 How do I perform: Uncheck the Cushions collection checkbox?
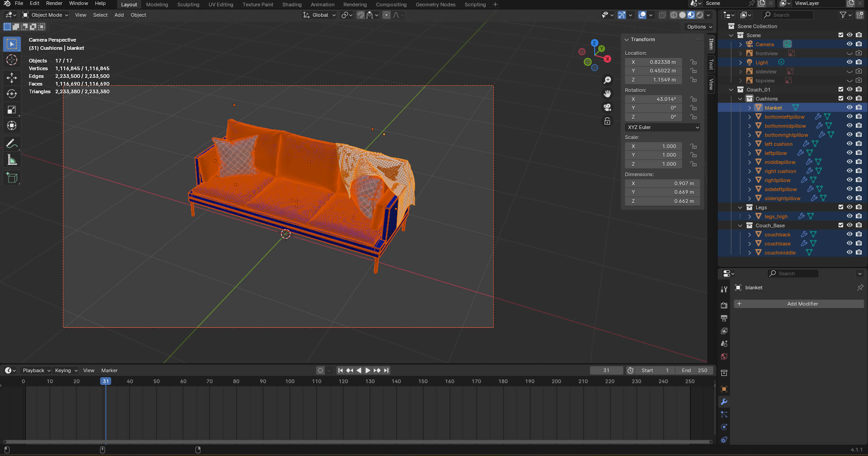(841, 98)
